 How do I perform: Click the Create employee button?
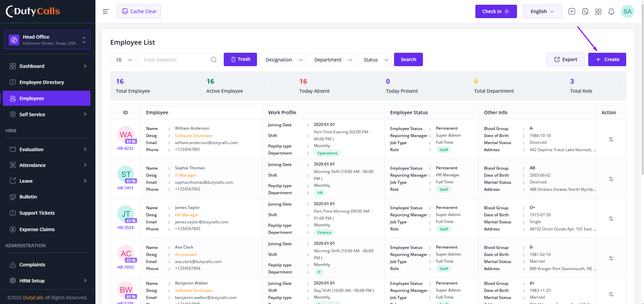point(607,59)
